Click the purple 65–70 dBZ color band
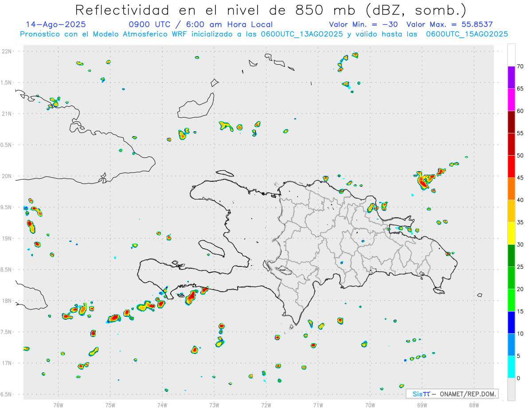532x411 pixels. pyautogui.click(x=511, y=77)
